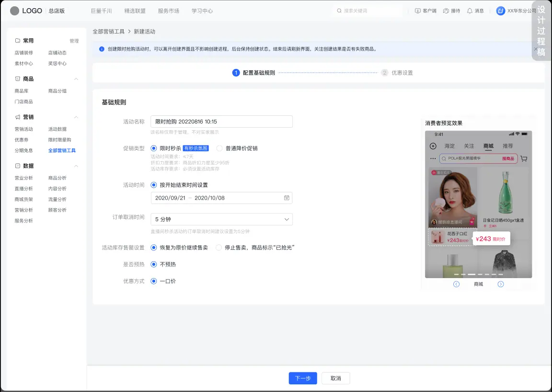This screenshot has height=392, width=552.
Task: Open the 客户端 client icon
Action: tap(417, 11)
